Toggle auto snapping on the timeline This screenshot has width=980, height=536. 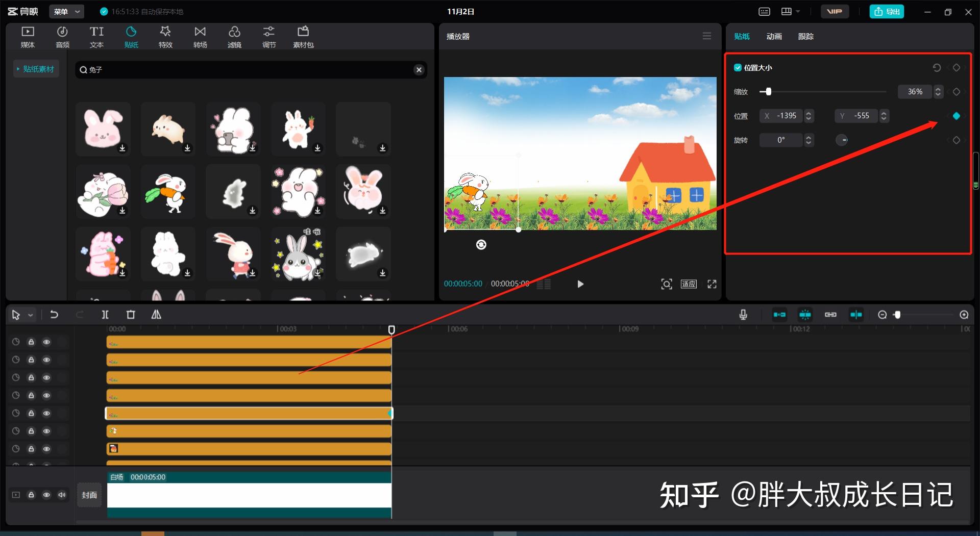[805, 315]
